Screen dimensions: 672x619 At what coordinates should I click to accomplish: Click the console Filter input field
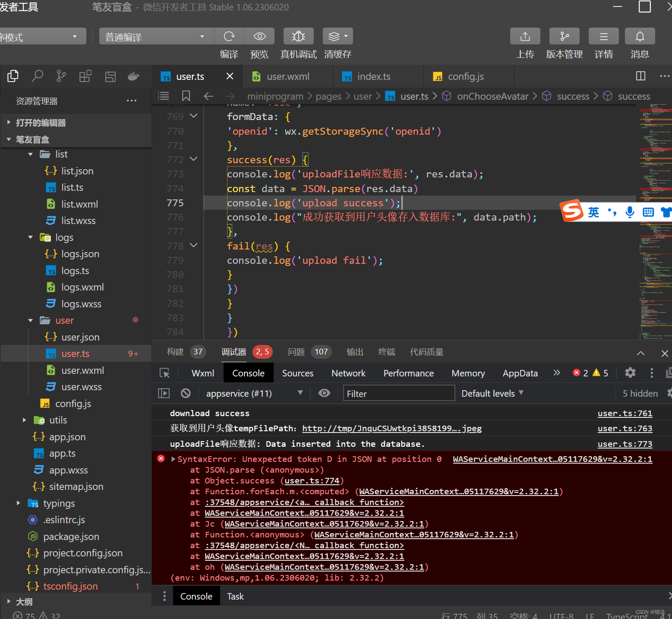(398, 393)
